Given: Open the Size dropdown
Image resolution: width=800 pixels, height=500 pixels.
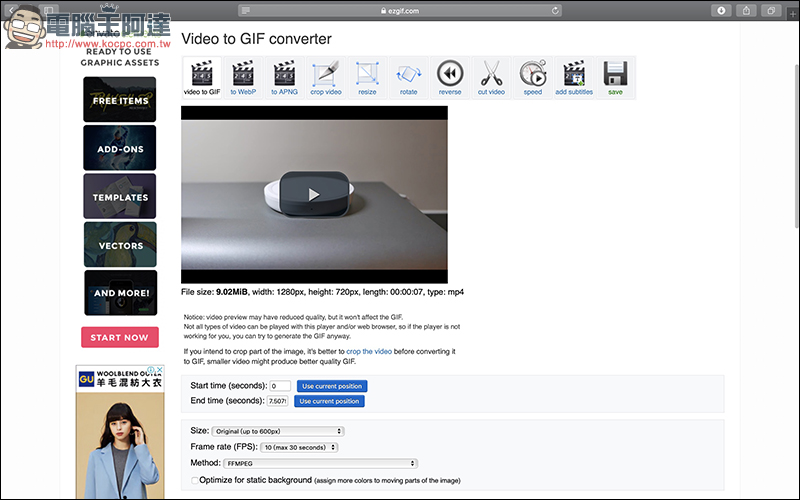Looking at the screenshot, I should (278, 431).
